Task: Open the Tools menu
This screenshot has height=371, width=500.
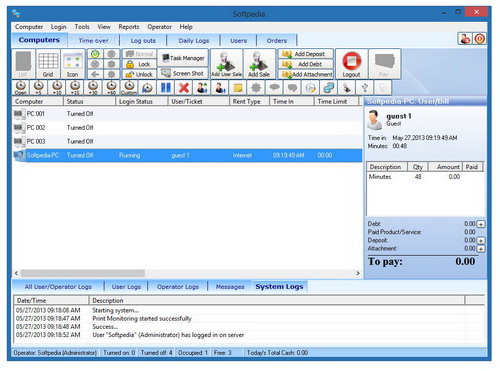Action: (82, 27)
